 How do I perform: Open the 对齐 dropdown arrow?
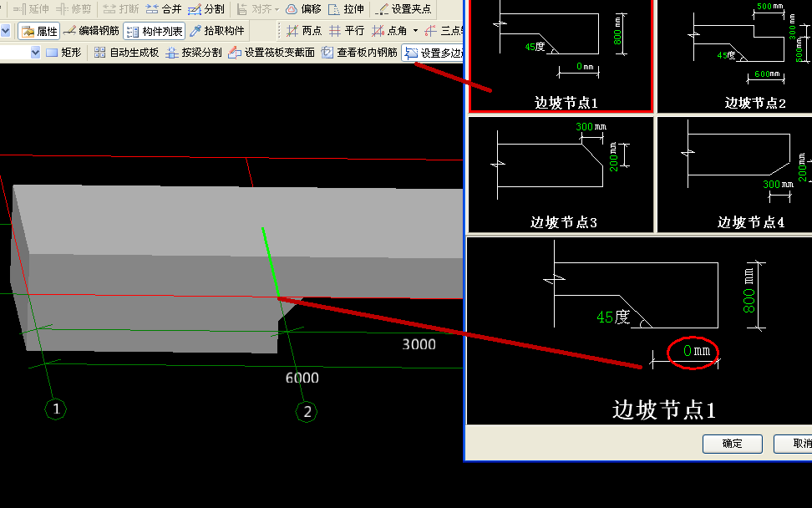pyautogui.click(x=277, y=9)
